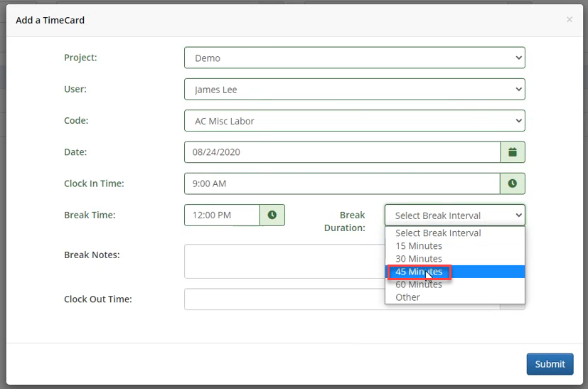Submit the timecard
588x389 pixels.
pyautogui.click(x=550, y=364)
